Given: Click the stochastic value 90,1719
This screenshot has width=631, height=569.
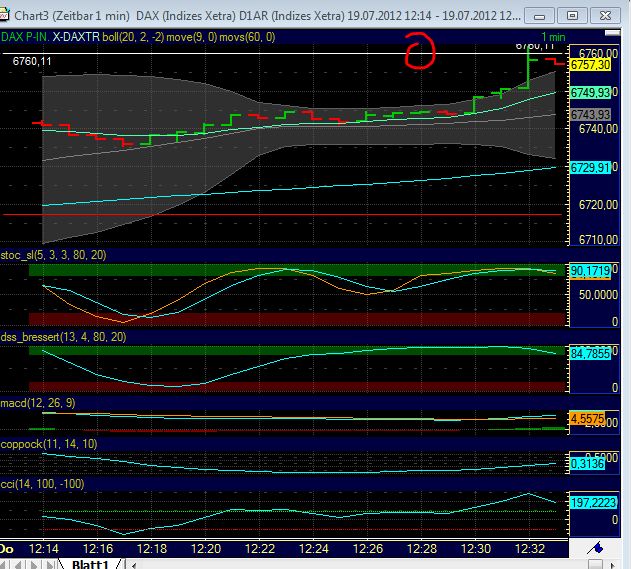Looking at the screenshot, I should (590, 271).
